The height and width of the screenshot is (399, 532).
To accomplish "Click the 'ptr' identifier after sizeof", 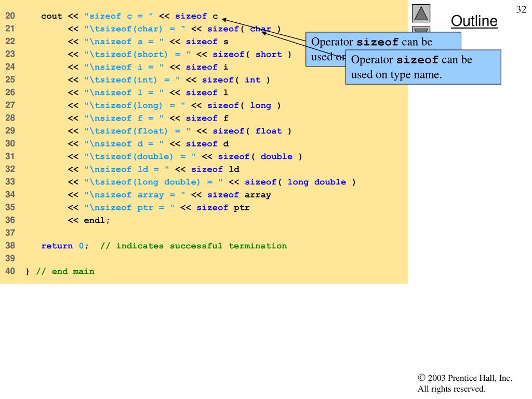I will [x=242, y=208].
